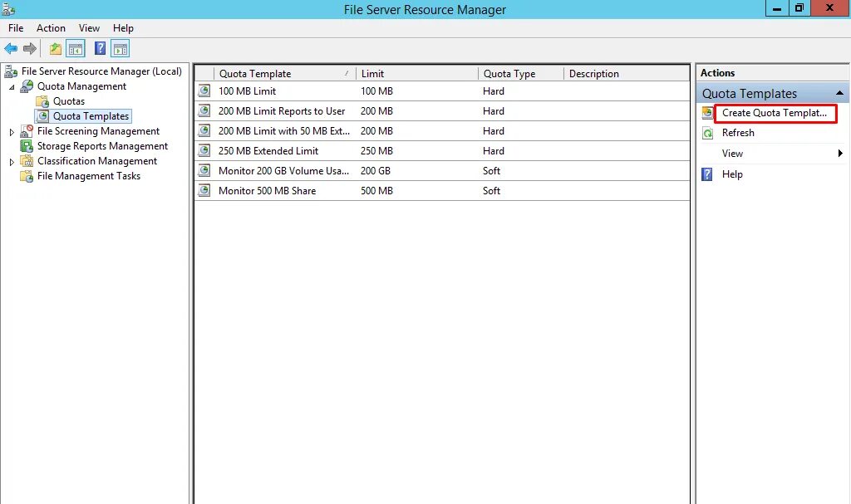Viewport: 851px width, 504px height.
Task: Click icon of 250 MB Extended Limit row
Action: click(204, 150)
